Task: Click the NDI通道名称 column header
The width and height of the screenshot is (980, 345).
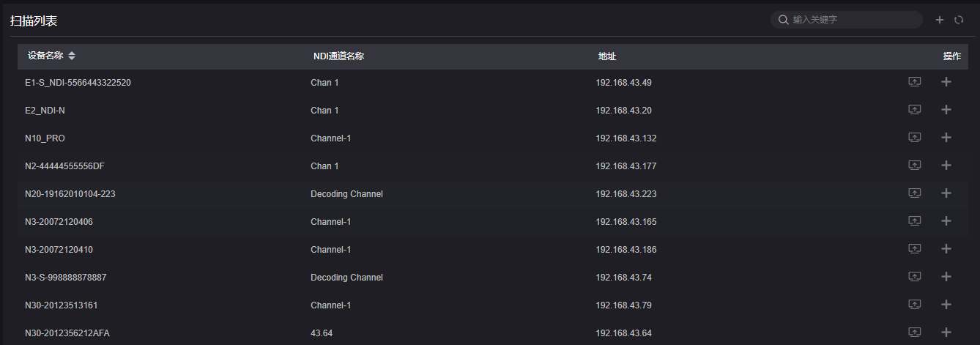Action: tap(338, 56)
